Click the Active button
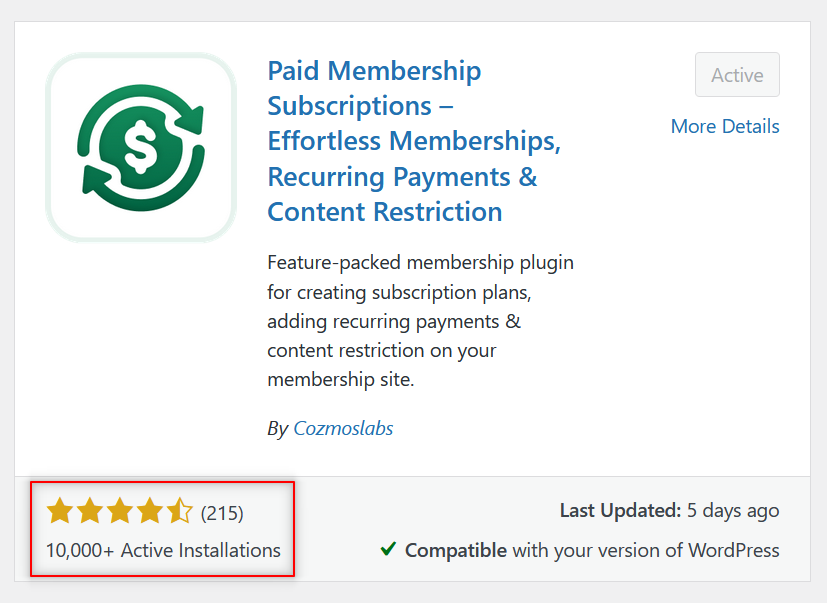This screenshot has width=827, height=603. click(737, 74)
